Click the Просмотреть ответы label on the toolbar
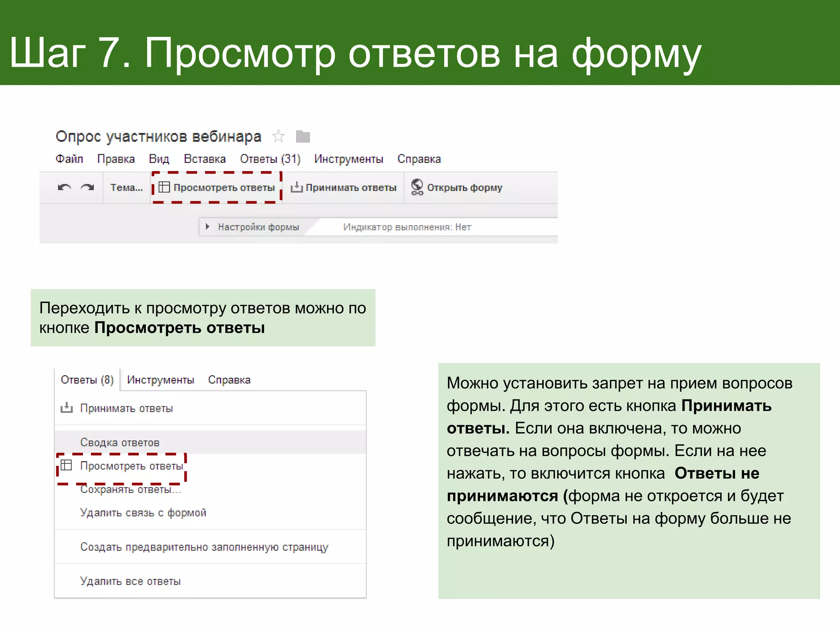This screenshot has height=630, width=840. click(x=224, y=187)
